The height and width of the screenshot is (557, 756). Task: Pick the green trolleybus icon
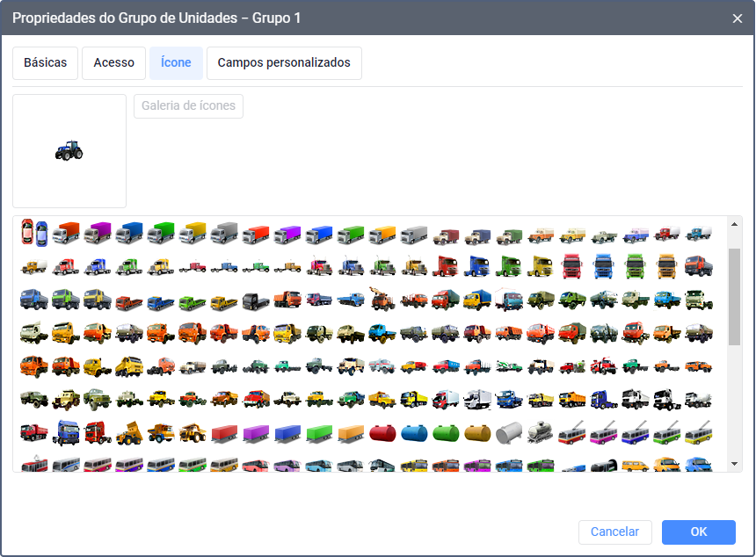pos(667,432)
